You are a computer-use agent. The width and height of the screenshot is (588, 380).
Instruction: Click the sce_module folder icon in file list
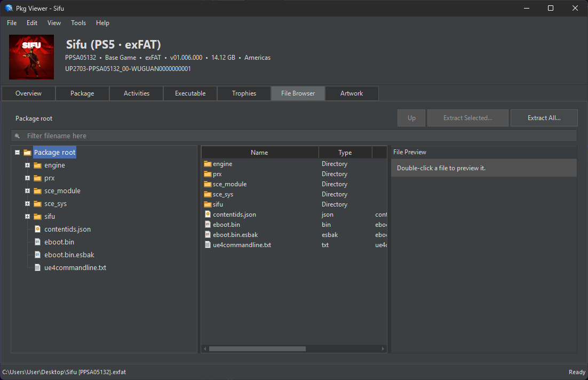click(x=208, y=184)
